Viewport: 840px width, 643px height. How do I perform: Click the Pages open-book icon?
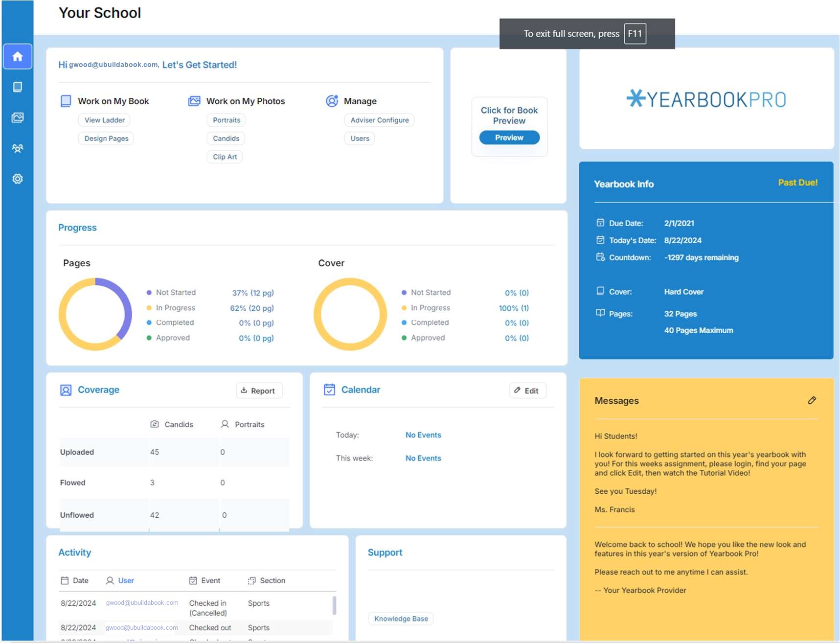point(600,313)
